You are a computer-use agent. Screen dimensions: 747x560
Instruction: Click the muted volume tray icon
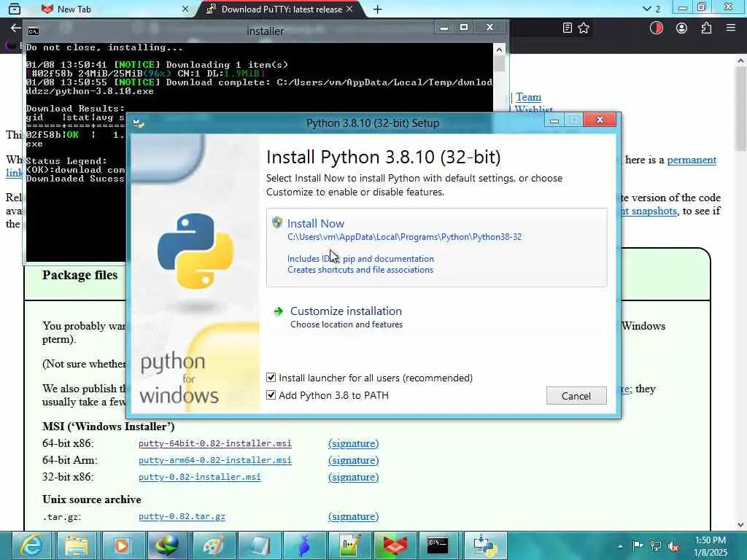pyautogui.click(x=673, y=546)
